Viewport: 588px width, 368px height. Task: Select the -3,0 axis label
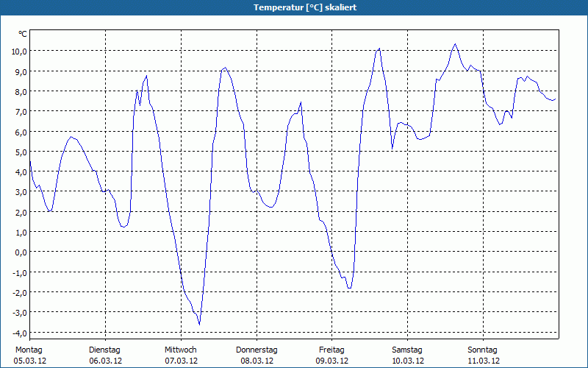coord(20,314)
